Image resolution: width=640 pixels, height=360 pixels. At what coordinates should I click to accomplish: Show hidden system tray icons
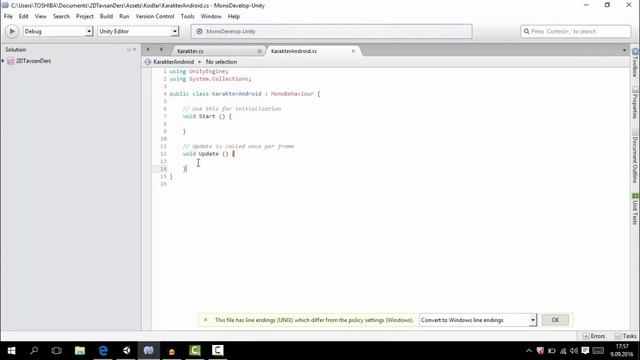[x=529, y=351]
